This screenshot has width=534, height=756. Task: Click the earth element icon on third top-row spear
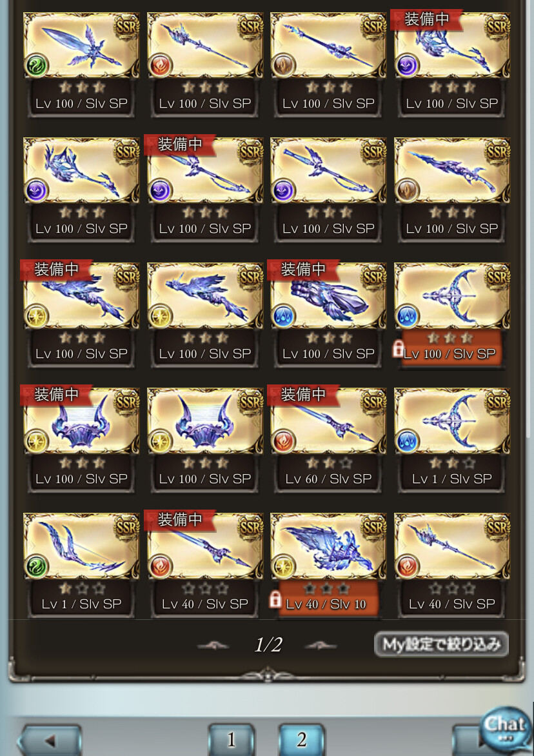point(283,66)
